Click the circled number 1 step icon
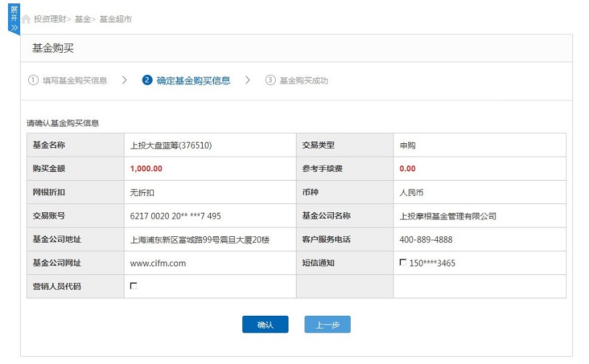Screen dimensions: 589x364 pos(33,80)
